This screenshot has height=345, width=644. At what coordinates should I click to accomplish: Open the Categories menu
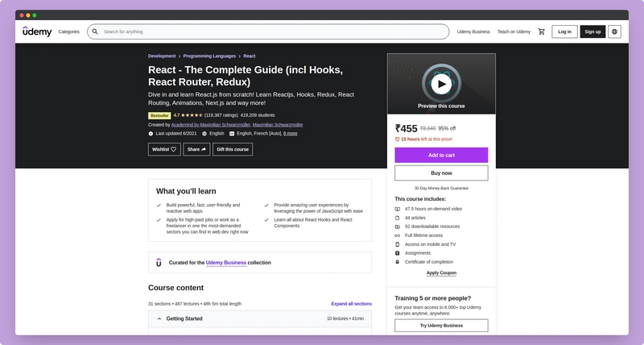click(69, 31)
